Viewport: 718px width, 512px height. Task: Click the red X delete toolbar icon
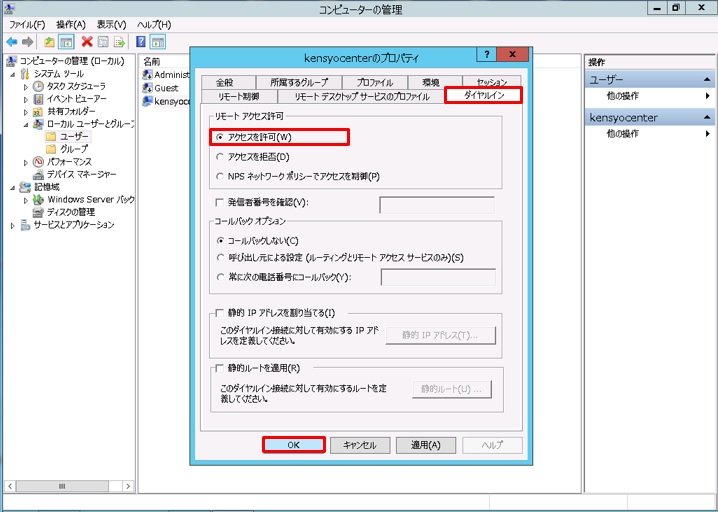[86, 42]
